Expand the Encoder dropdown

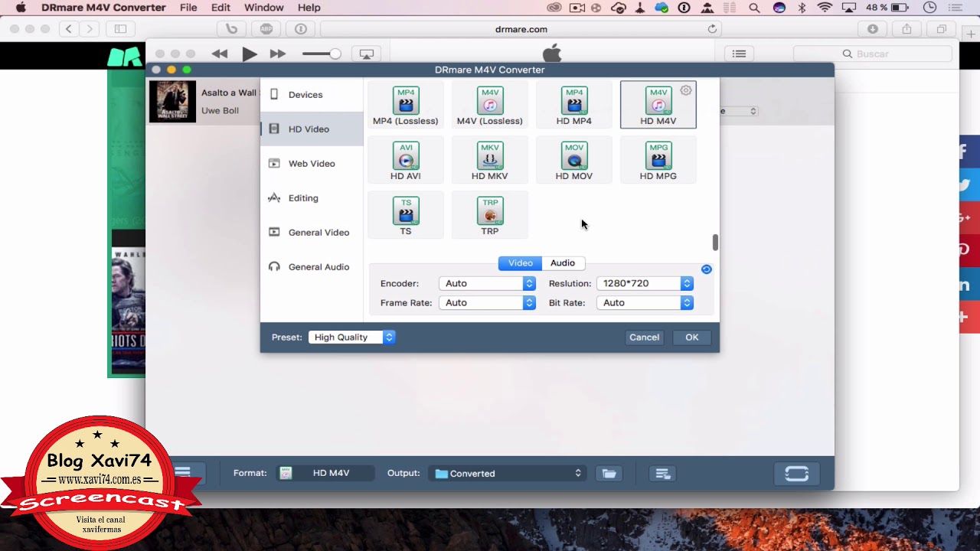[488, 283]
